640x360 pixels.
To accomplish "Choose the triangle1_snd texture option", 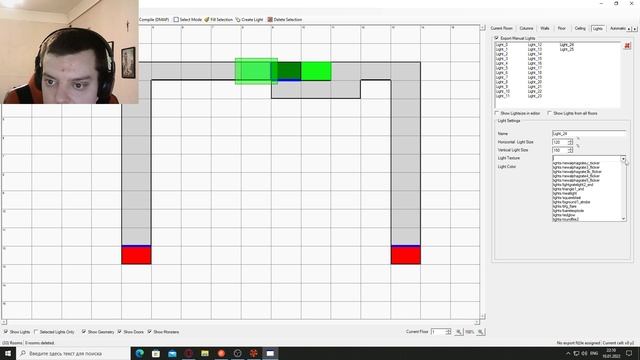I will [568, 189].
